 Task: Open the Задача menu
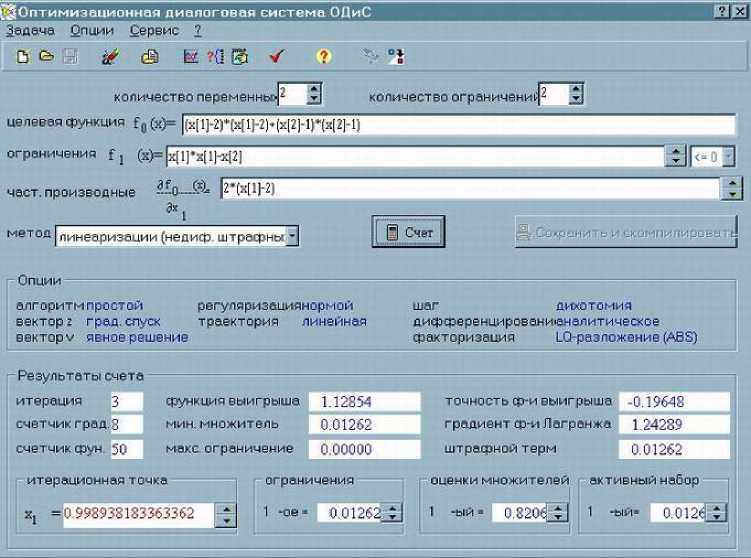click(x=30, y=31)
